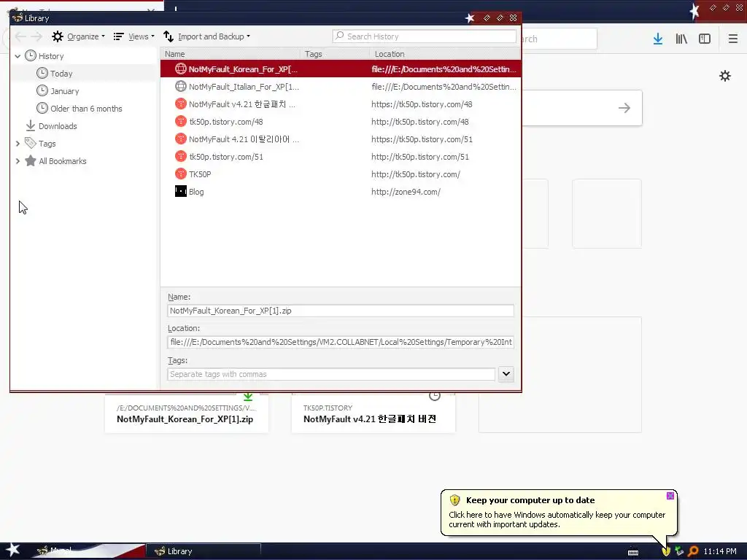
Task: Click the All Bookmarks star icon
Action: coord(31,161)
